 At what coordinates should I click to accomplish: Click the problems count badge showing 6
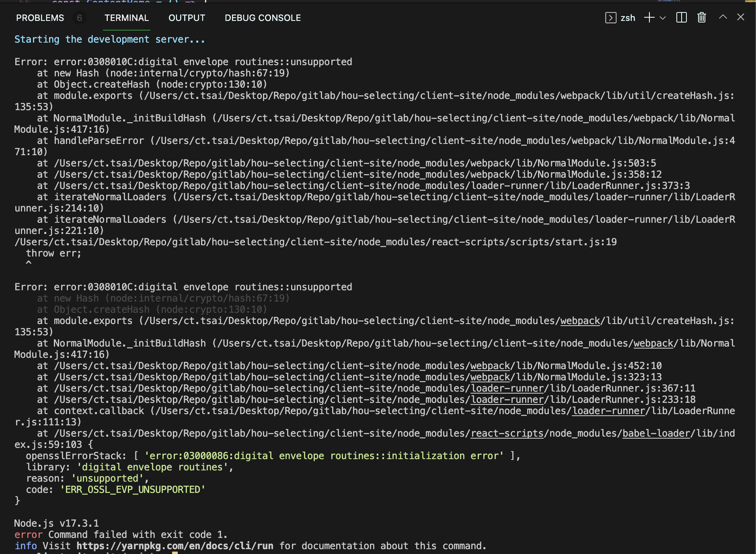(x=80, y=18)
